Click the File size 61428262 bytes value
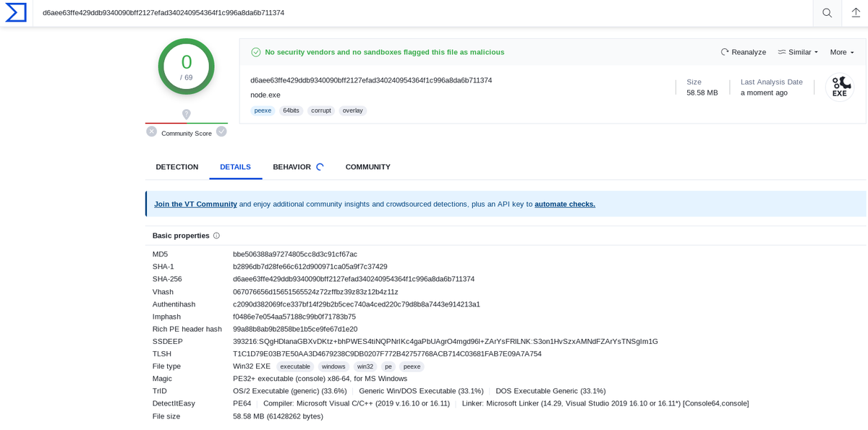Screen dimensions: 868x430 [278, 416]
